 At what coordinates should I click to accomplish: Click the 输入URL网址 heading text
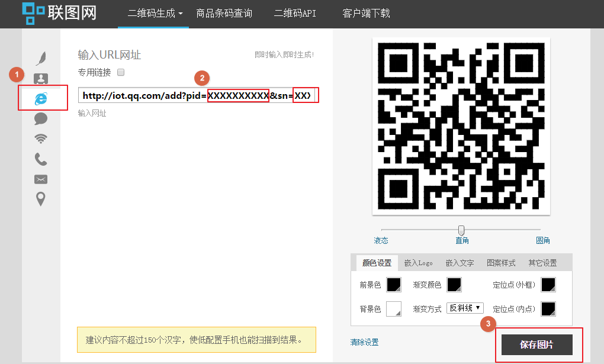[110, 55]
